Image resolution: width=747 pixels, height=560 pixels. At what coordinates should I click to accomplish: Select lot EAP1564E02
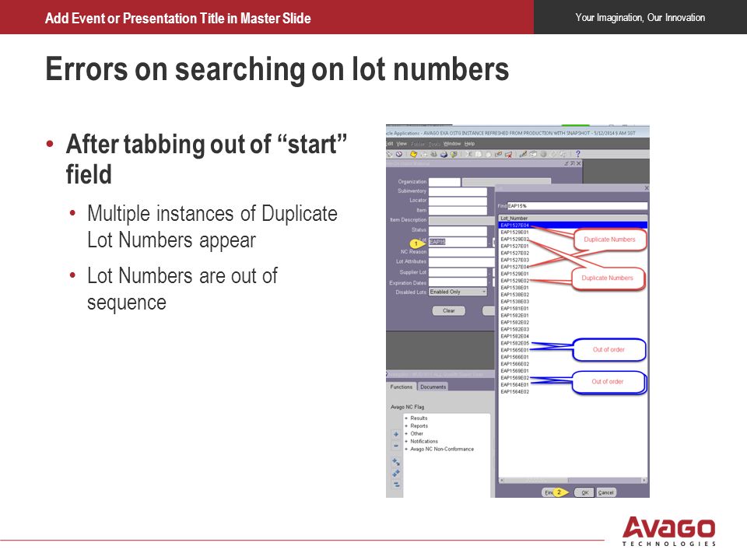pos(514,391)
